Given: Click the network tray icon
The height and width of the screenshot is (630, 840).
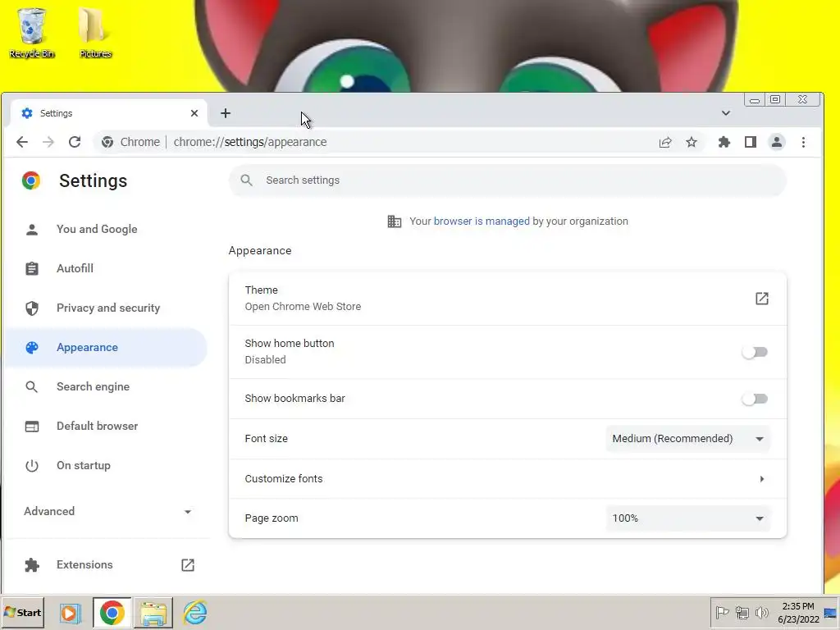Looking at the screenshot, I should click(742, 612).
